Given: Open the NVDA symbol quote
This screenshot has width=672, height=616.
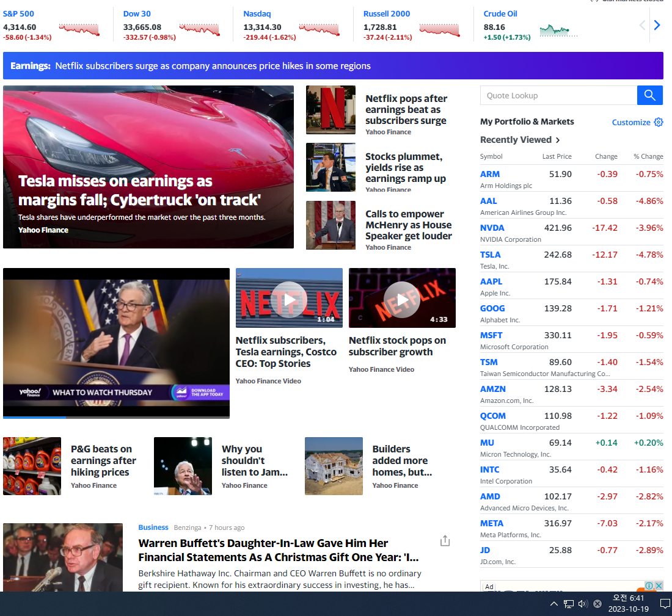Looking at the screenshot, I should click(x=492, y=228).
